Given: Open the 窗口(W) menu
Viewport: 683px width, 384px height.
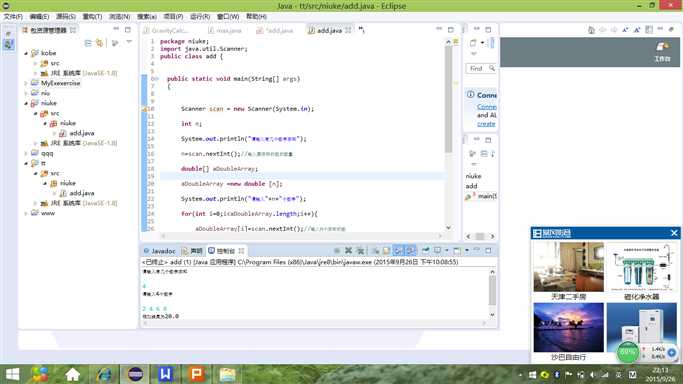Looking at the screenshot, I should (228, 17).
